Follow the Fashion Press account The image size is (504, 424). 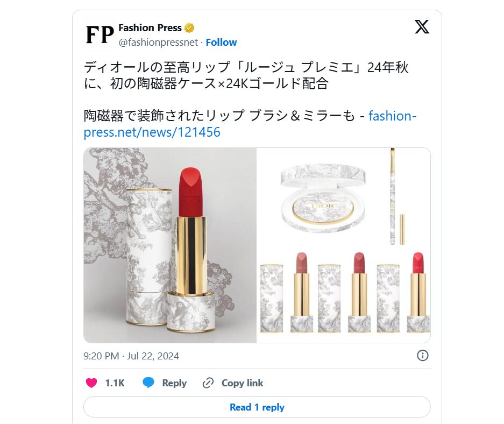pos(221,42)
